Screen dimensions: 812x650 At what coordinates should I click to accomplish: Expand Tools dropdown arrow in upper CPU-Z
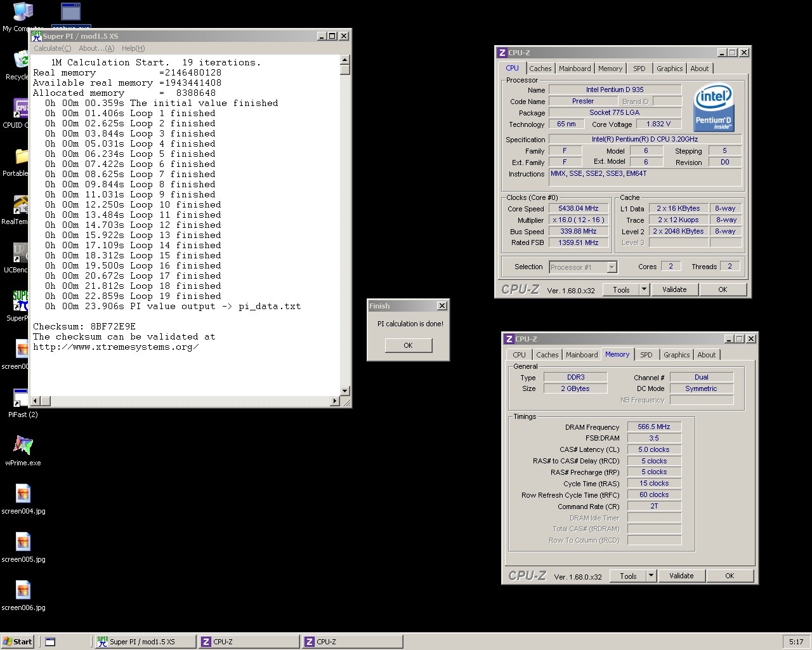(x=644, y=289)
